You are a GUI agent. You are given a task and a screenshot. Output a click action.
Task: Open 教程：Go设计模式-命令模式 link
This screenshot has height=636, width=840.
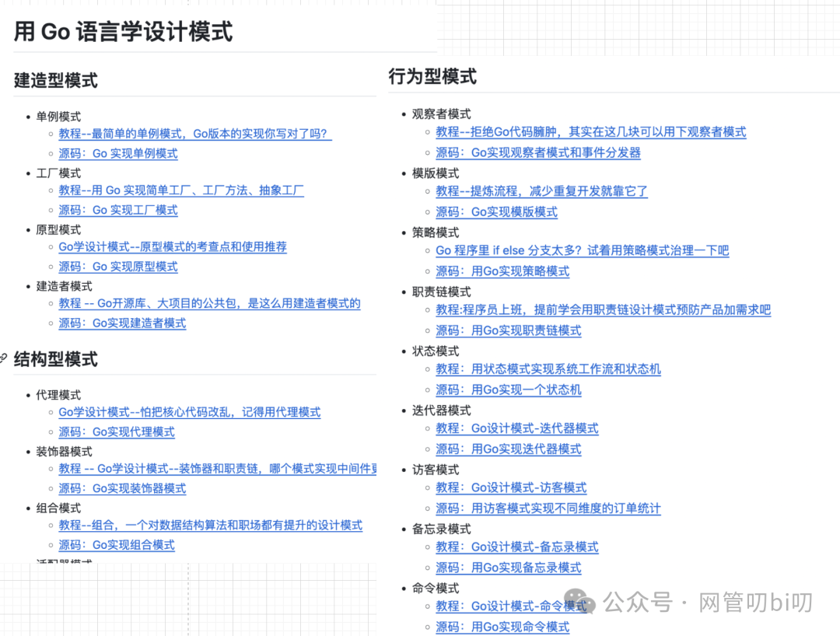click(x=511, y=606)
